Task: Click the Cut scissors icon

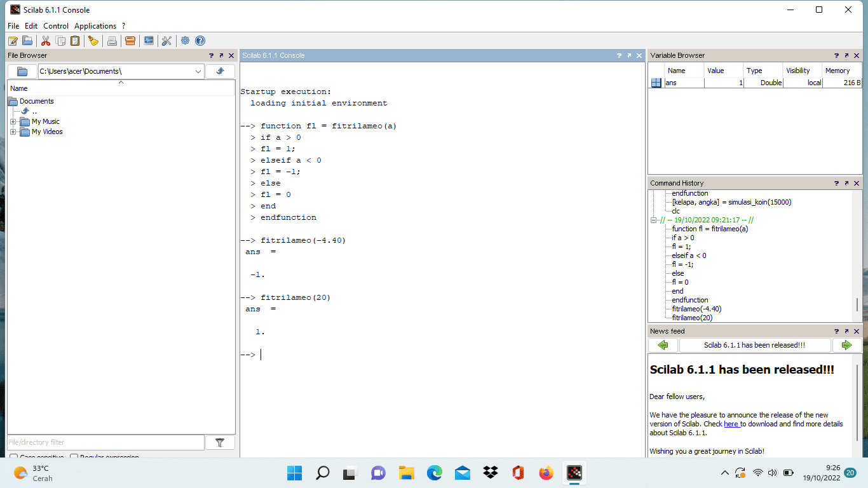Action: 46,41
